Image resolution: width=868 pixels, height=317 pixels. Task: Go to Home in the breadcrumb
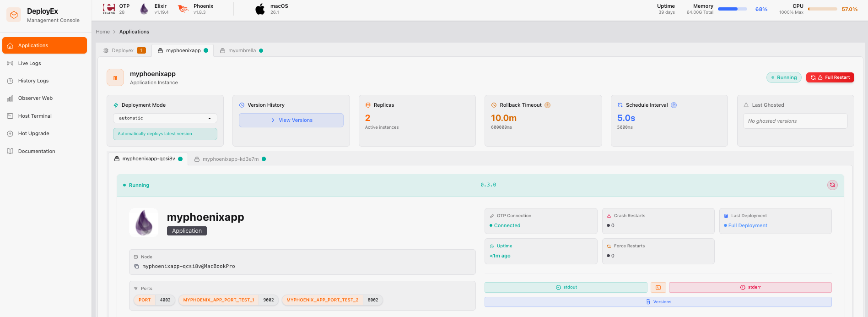click(103, 32)
